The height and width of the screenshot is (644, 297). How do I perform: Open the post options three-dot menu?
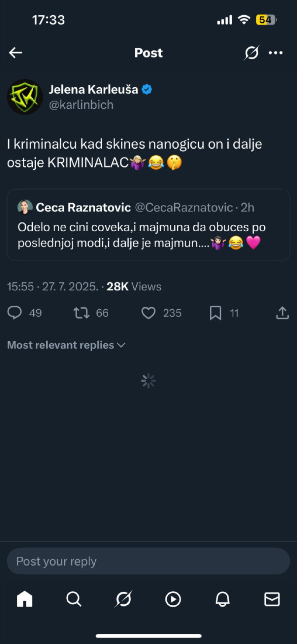click(276, 53)
